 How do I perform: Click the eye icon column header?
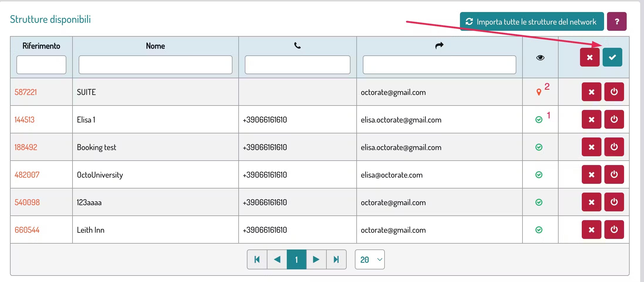tap(540, 57)
